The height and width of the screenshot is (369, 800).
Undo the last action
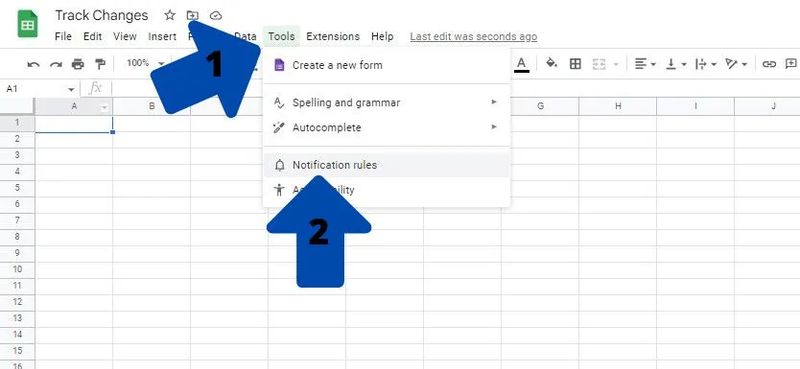[x=34, y=64]
